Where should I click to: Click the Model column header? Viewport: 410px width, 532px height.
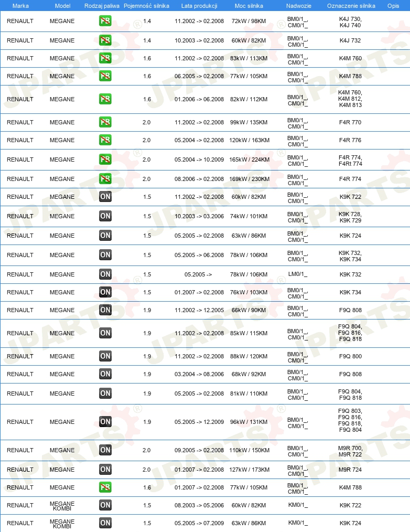[x=62, y=6]
